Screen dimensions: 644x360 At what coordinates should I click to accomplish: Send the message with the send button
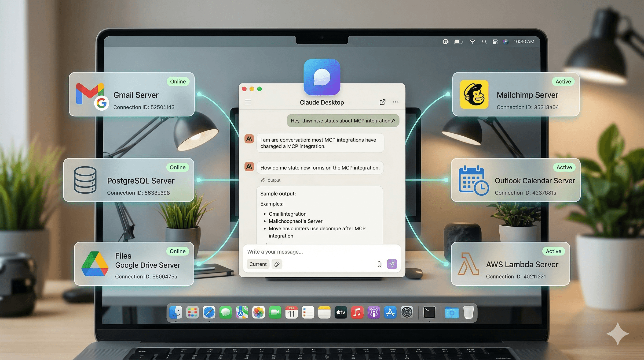392,264
